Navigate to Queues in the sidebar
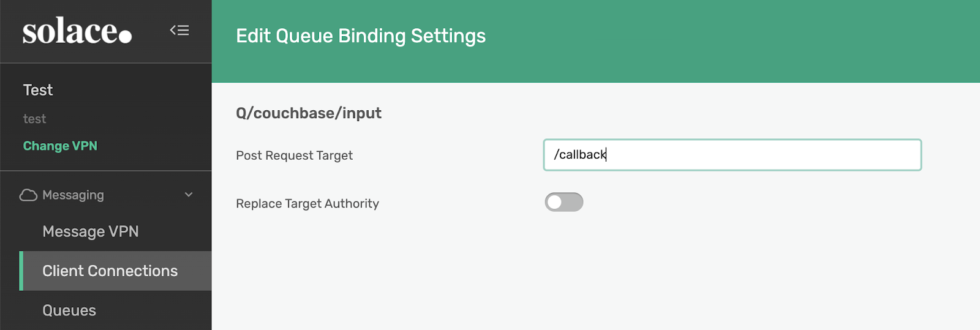This screenshot has height=330, width=980. point(69,310)
